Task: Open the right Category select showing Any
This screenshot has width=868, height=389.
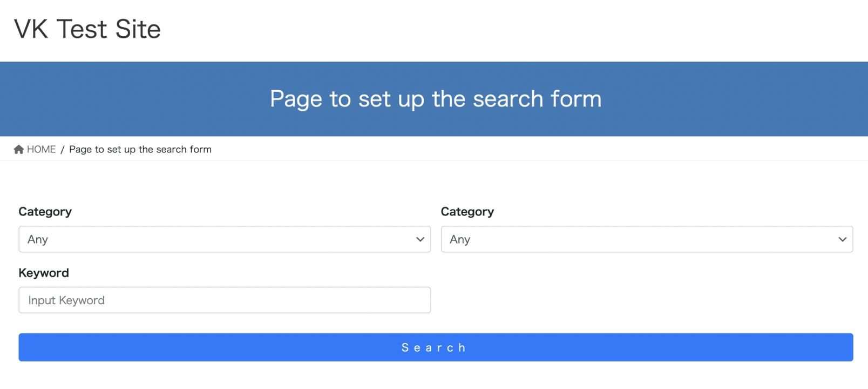Action: (x=647, y=239)
